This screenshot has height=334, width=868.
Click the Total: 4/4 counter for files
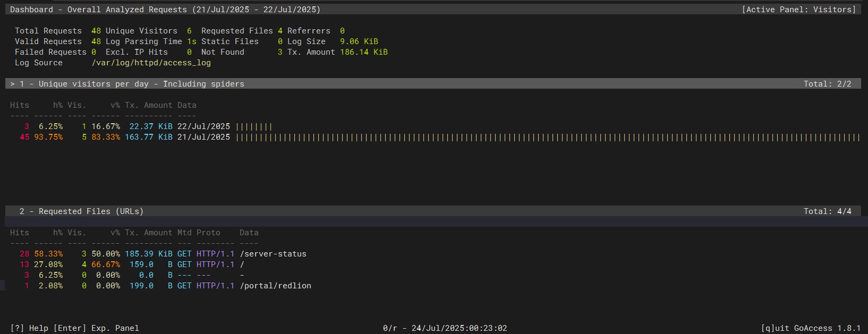pyautogui.click(x=827, y=211)
